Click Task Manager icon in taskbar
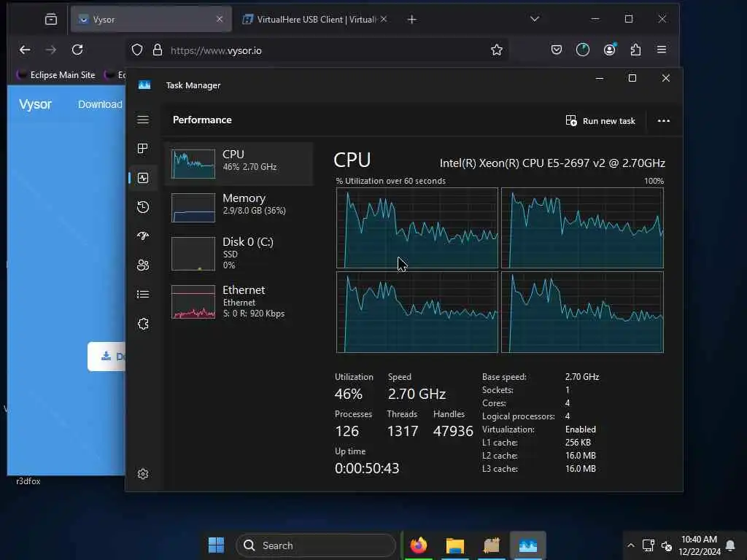The image size is (747, 560). [528, 545]
